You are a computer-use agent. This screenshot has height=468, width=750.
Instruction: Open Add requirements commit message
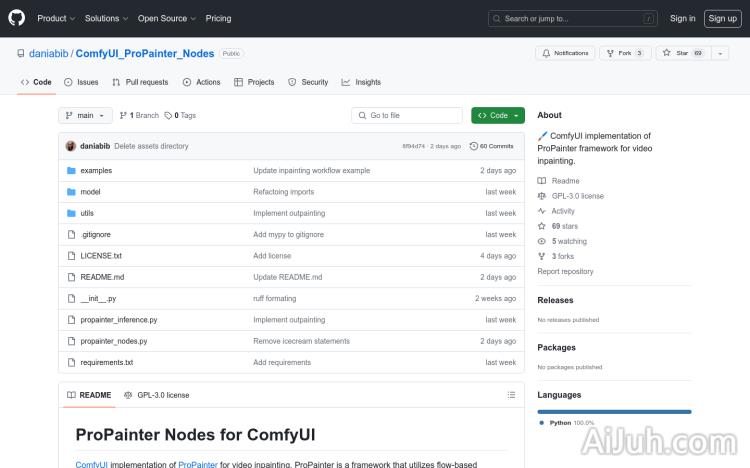click(x=282, y=362)
